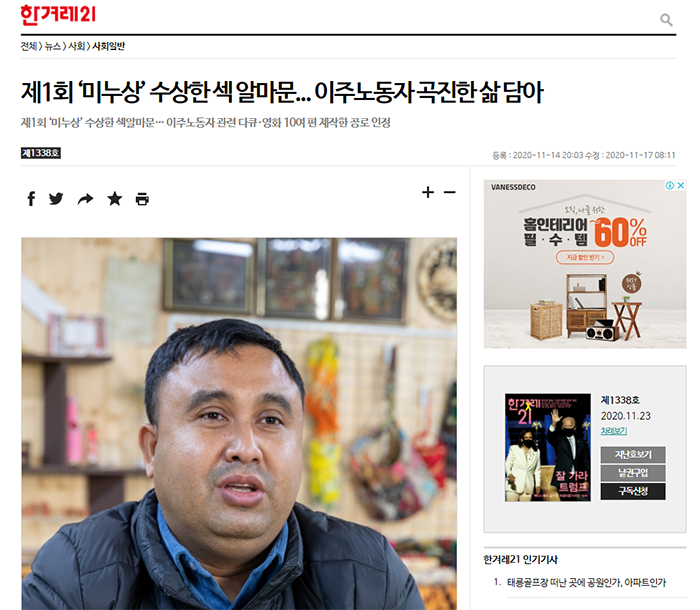Click 구독신청 subscribe button
The image size is (700, 610).
(633, 491)
